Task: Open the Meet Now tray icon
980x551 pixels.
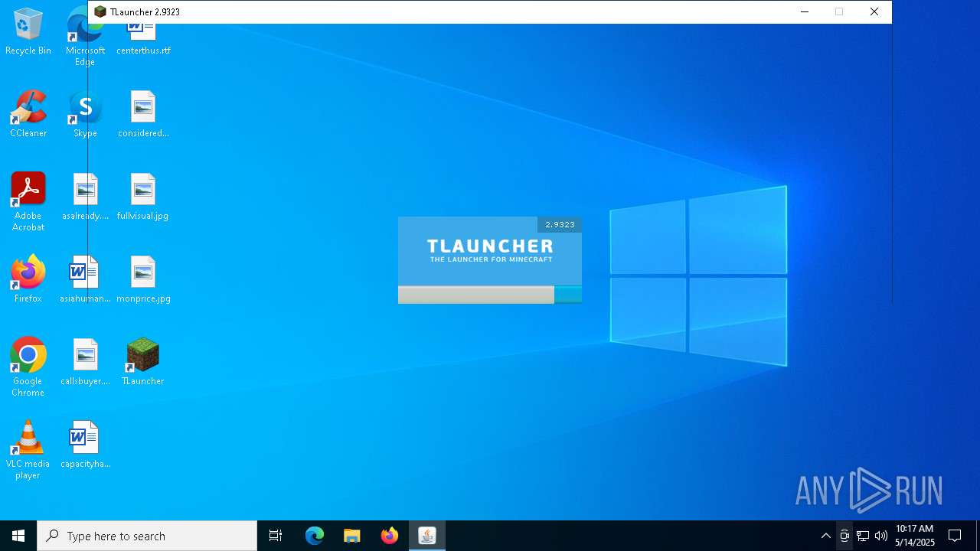Action: pos(844,536)
